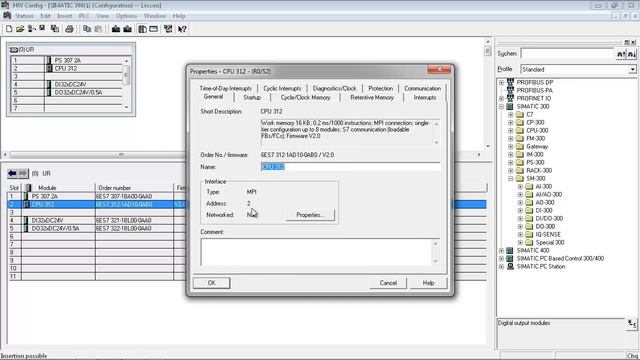This screenshot has height=360, width=640.
Task: Select the PS 307 2A row in table
Action: [x=97, y=196]
